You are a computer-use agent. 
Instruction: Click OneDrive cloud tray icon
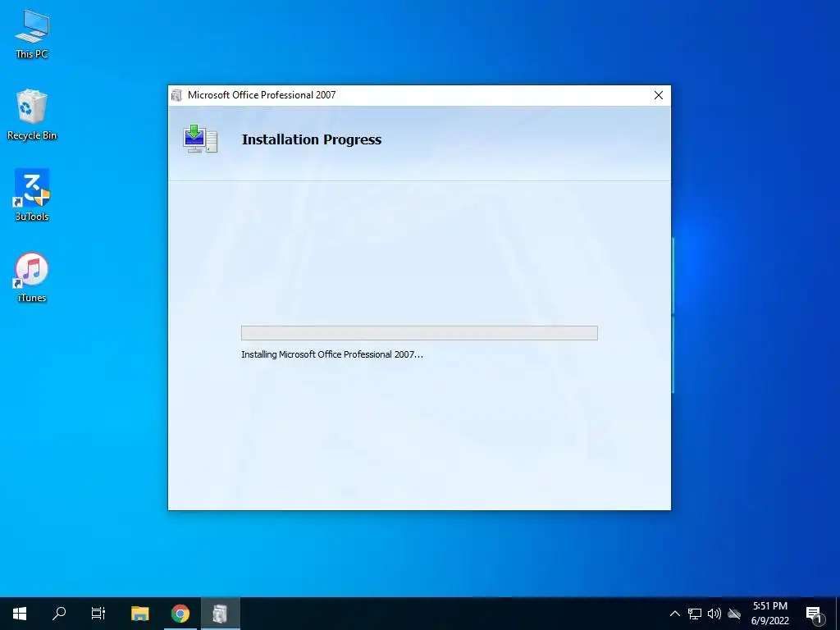point(734,614)
